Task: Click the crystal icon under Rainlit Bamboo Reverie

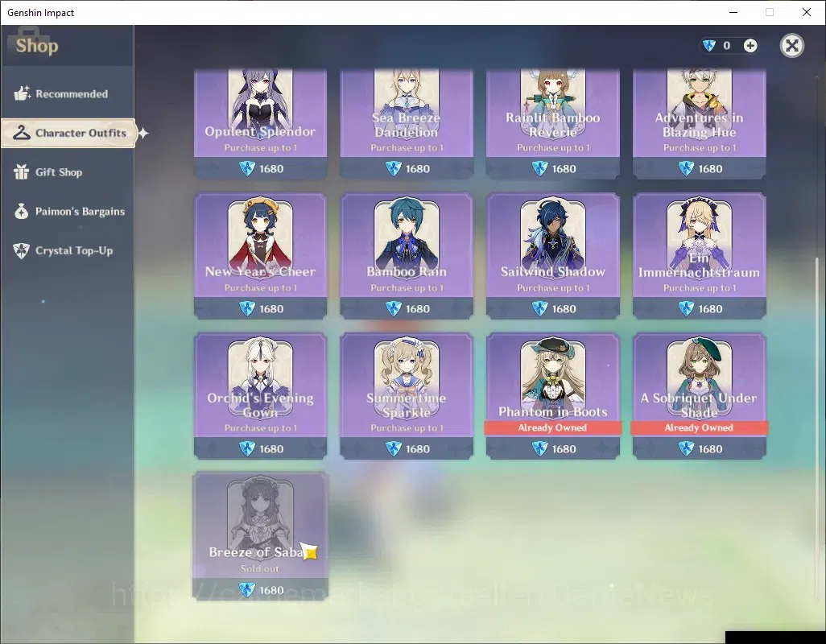Action: pyautogui.click(x=539, y=168)
